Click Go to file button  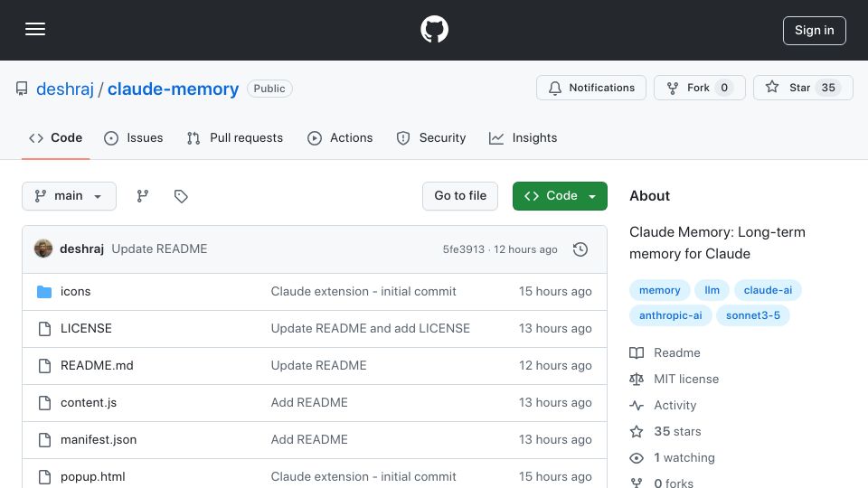click(460, 196)
